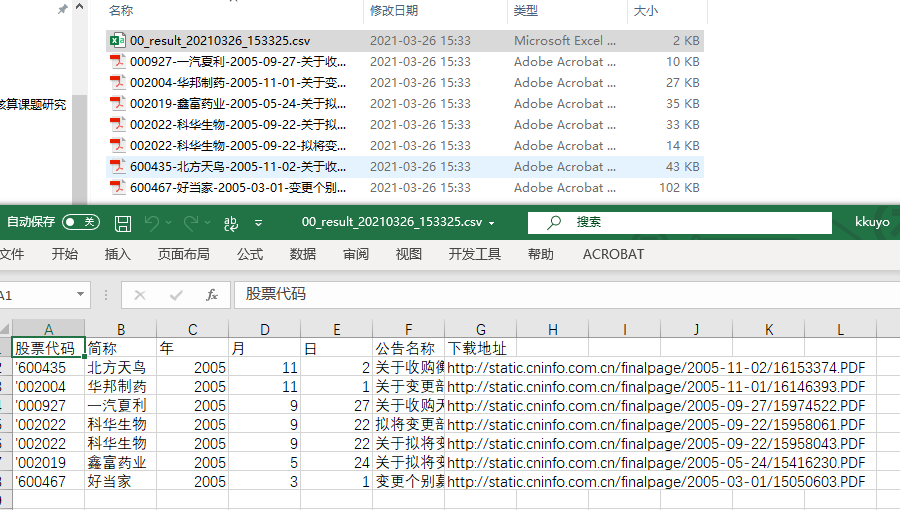Screen dimensions: 900x510
Task: Open the csv file name dropdown in title bar
Action: (x=491, y=223)
